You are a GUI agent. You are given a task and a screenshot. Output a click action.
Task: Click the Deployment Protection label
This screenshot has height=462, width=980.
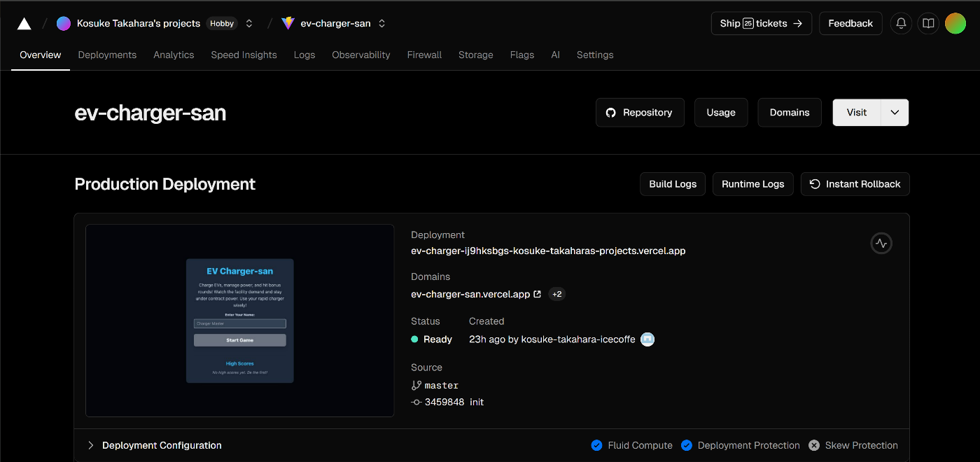point(749,445)
